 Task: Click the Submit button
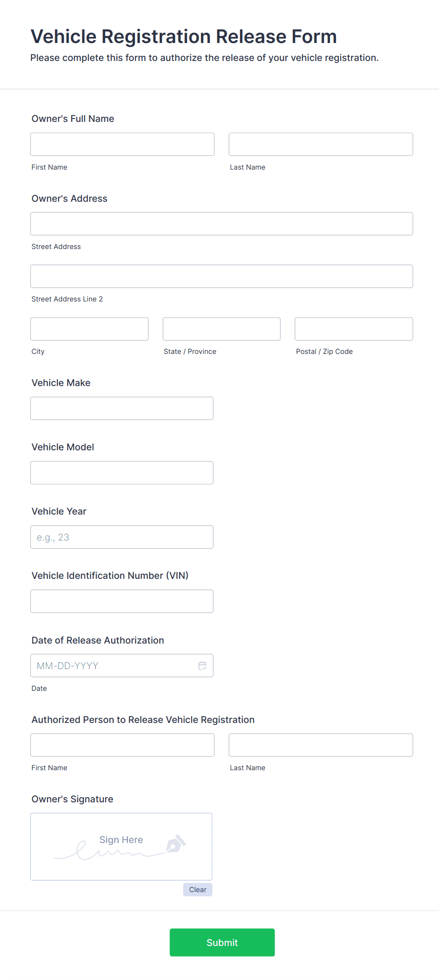222,942
